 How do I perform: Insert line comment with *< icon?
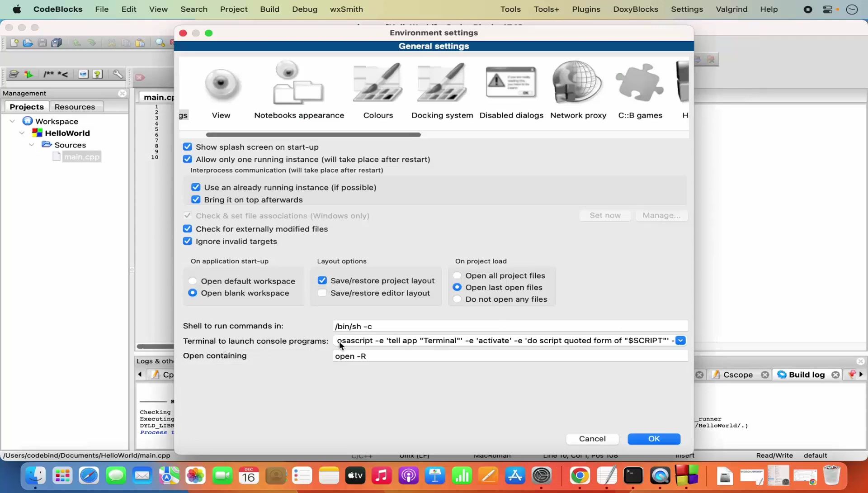pyautogui.click(x=63, y=74)
